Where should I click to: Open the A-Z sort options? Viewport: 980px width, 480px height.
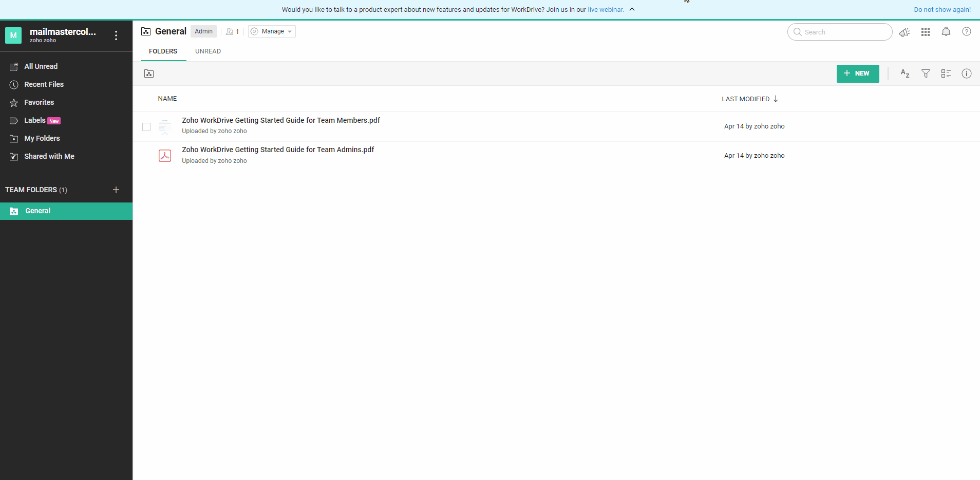coord(905,73)
